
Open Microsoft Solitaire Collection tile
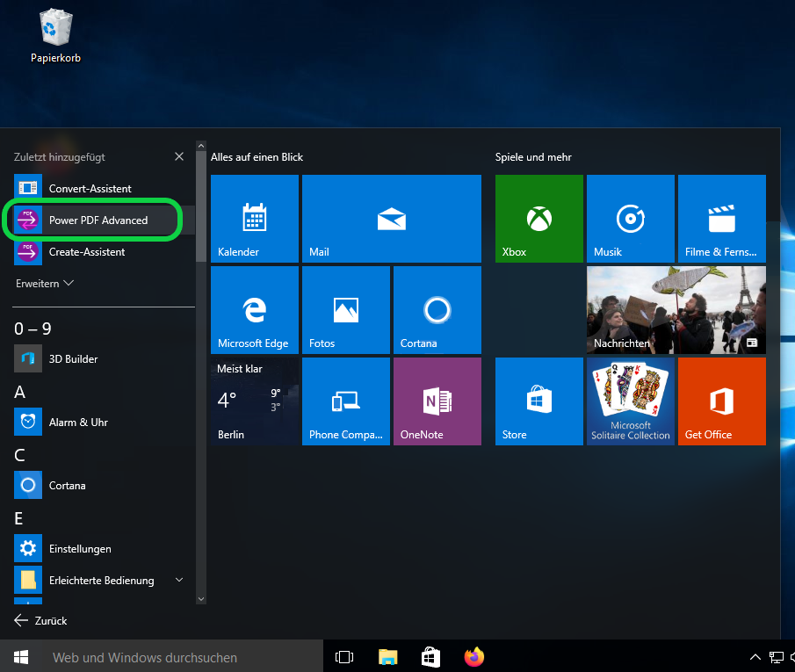630,401
